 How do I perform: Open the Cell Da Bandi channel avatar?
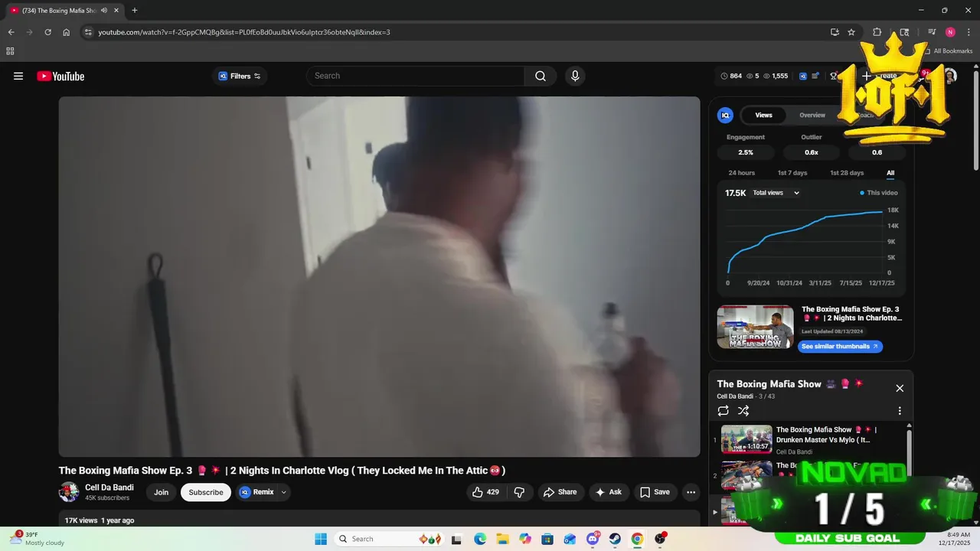pos(69,492)
